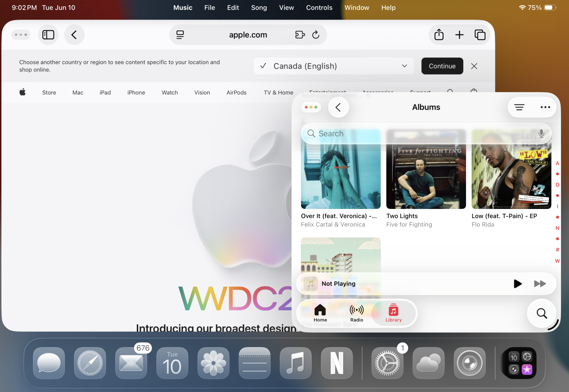
Task: Tap the microphone in Music search
Action: pyautogui.click(x=541, y=133)
